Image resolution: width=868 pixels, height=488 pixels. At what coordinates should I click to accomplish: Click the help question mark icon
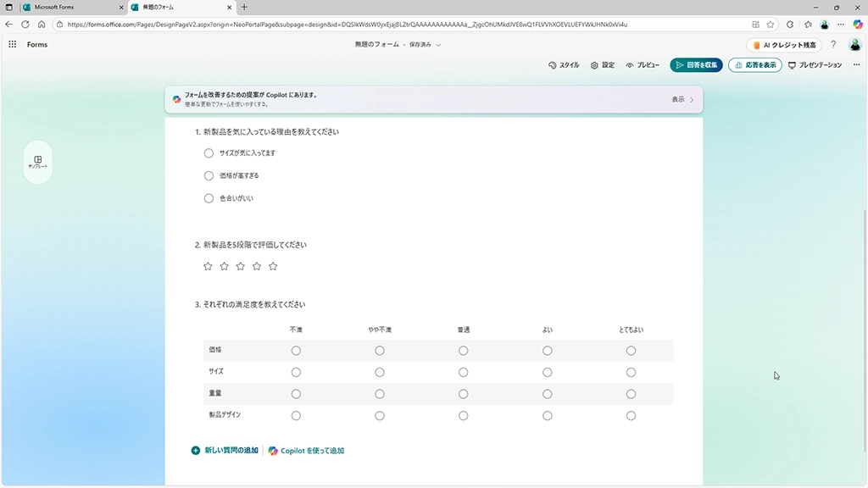click(x=833, y=45)
